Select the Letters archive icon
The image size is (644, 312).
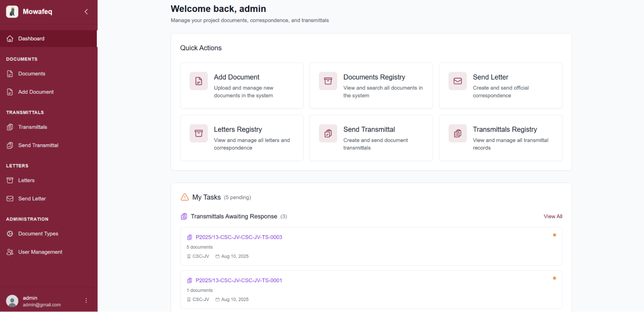[x=10, y=180]
